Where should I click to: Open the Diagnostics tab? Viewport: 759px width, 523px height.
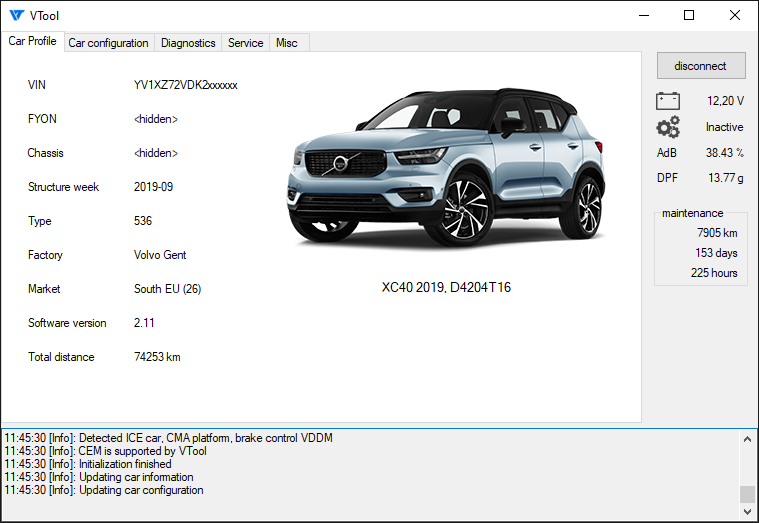coord(188,43)
